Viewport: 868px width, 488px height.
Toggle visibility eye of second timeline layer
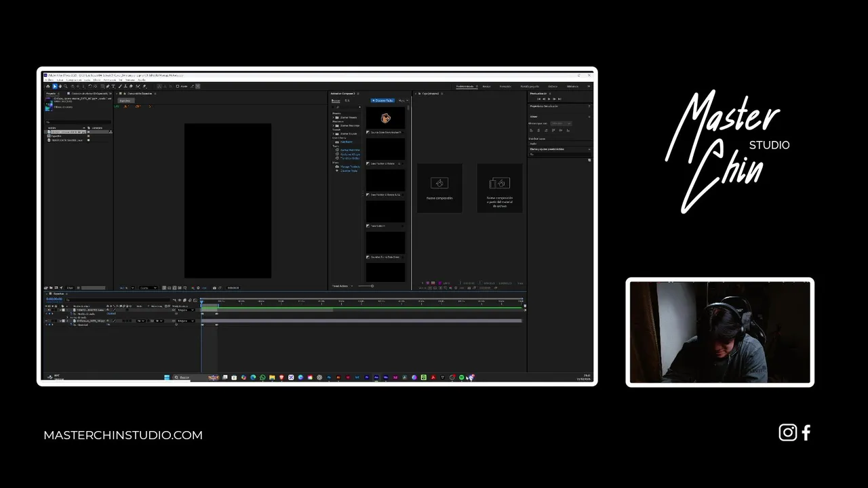pos(46,321)
